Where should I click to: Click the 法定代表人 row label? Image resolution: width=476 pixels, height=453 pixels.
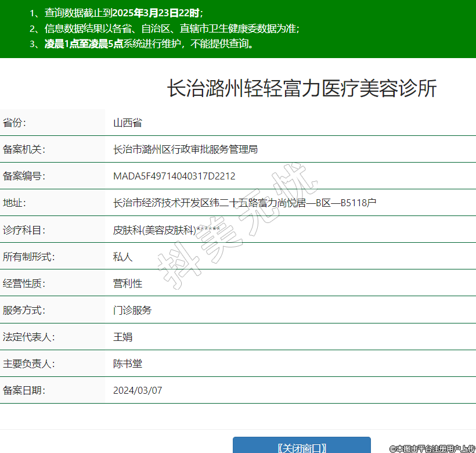click(x=28, y=337)
